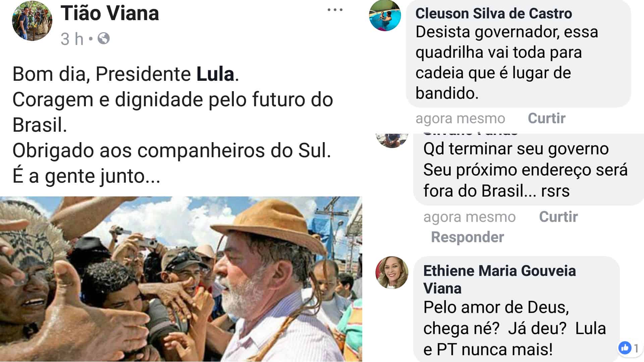
Task: Select the "Desista governador" comment text
Action: (506, 63)
